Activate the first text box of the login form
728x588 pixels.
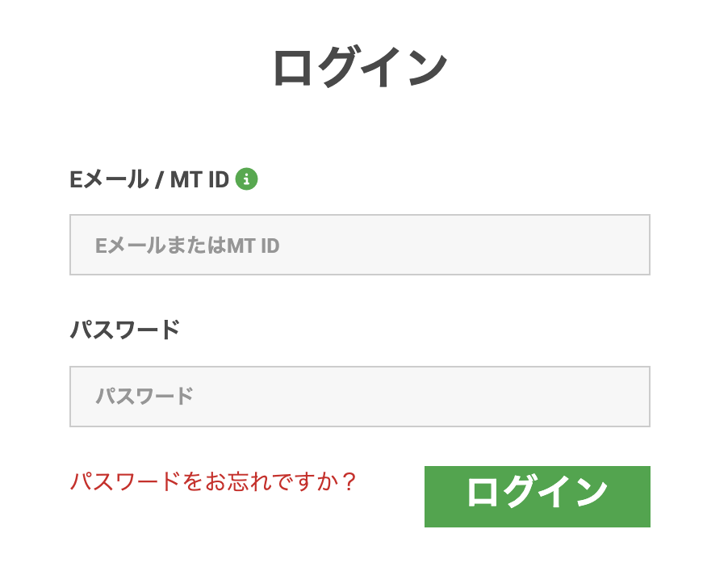coord(360,245)
